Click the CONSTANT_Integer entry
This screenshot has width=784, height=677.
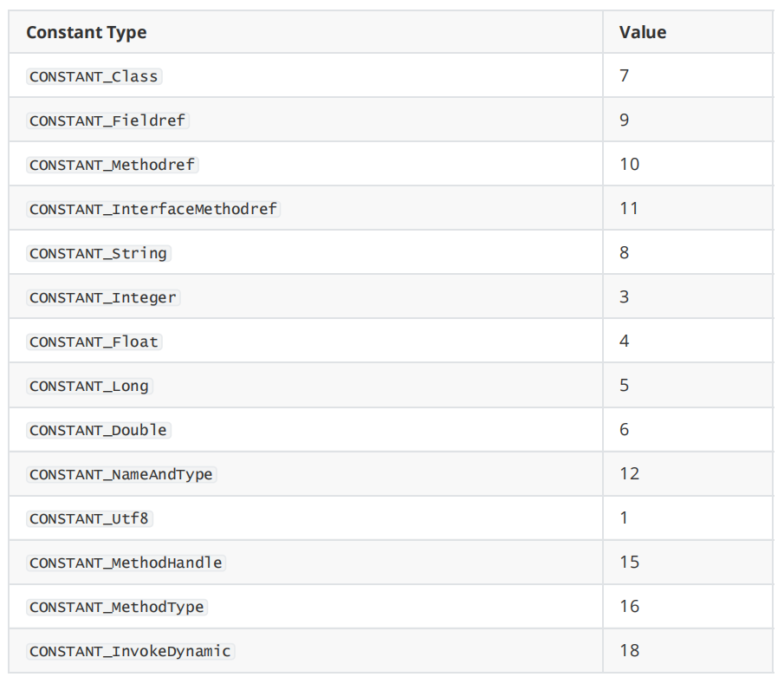tap(103, 297)
